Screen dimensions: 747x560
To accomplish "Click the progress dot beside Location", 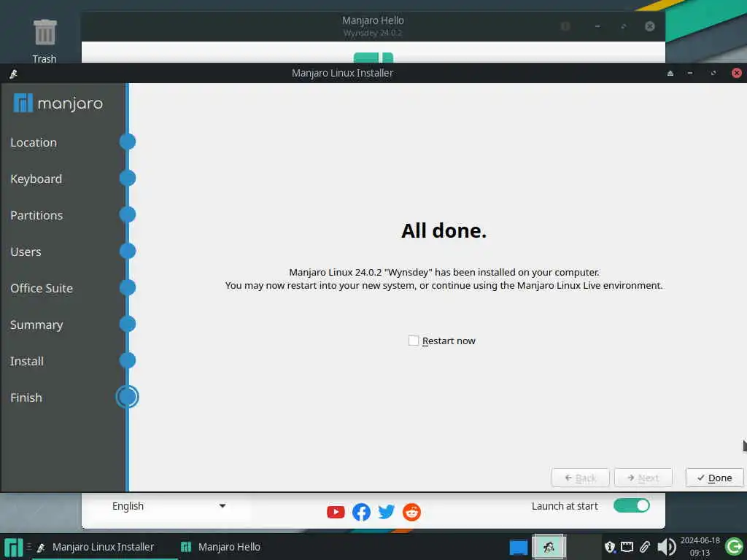I will pyautogui.click(x=127, y=141).
